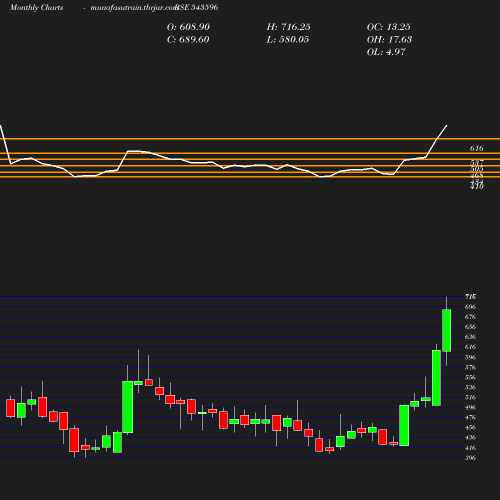Click the 696 price axis label
500x500 pixels.
click(470, 307)
